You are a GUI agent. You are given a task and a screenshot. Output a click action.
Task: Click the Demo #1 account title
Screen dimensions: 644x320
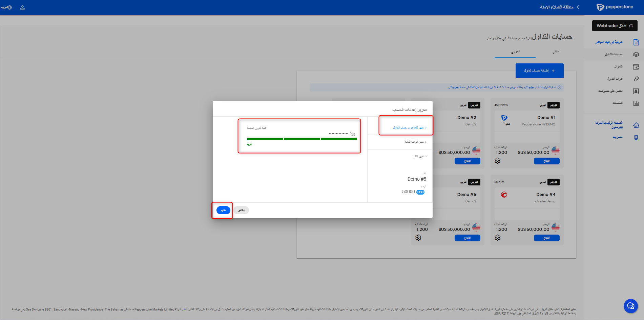pos(546,118)
